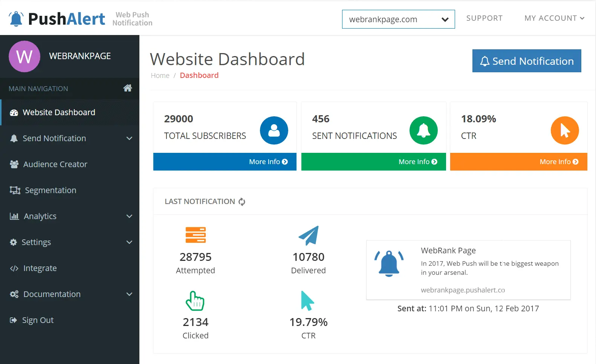Image resolution: width=596 pixels, height=364 pixels.
Task: Click the 29000 subscribers count
Action: click(x=179, y=119)
